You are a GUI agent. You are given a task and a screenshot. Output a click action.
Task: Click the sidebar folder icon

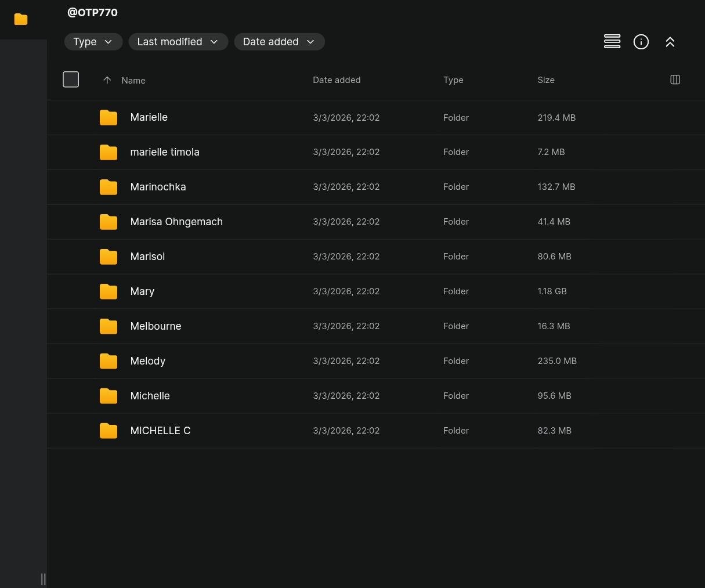tap(21, 19)
